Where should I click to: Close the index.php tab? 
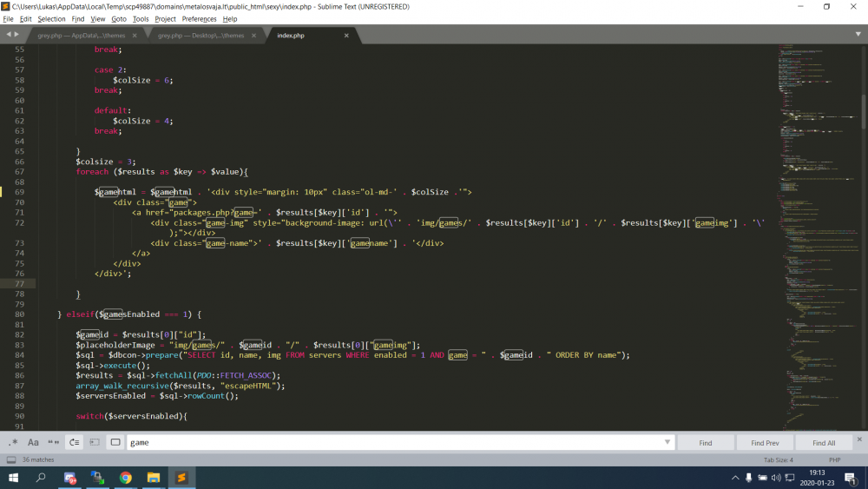pos(346,36)
